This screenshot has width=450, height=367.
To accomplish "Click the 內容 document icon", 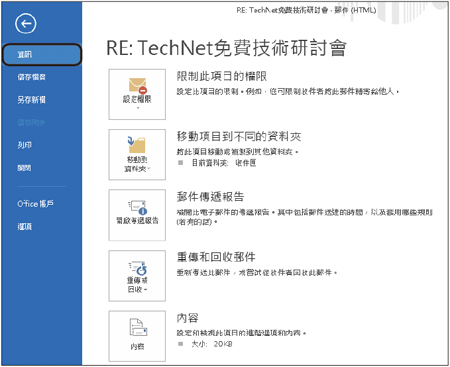I will tap(138, 327).
